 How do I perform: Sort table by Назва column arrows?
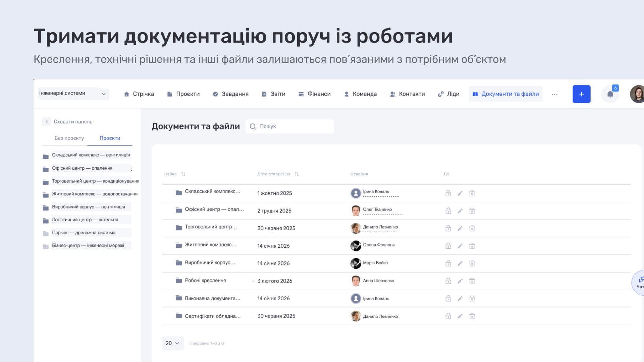[183, 174]
